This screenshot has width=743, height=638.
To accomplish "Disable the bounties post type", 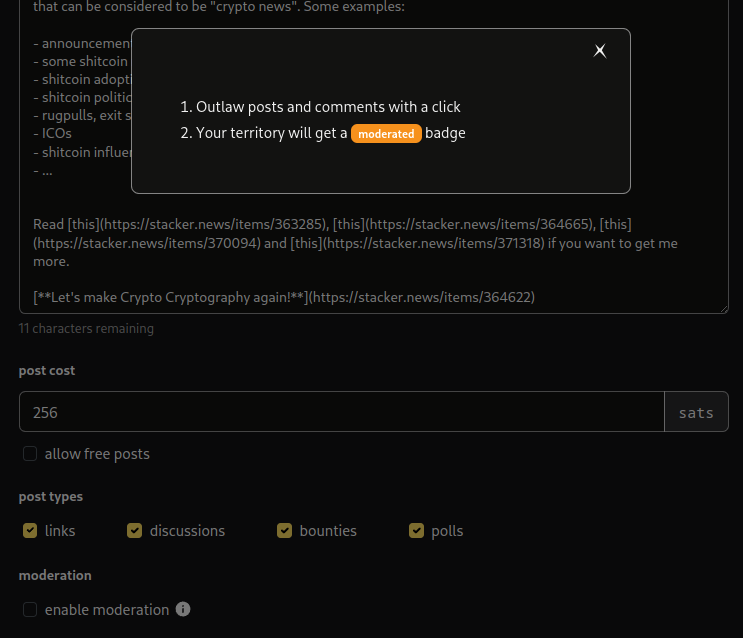I will (285, 531).
